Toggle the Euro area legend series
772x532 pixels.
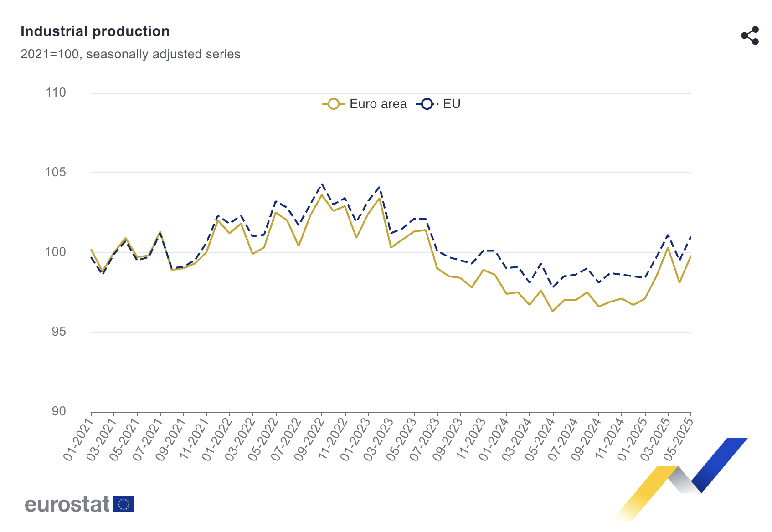378,104
